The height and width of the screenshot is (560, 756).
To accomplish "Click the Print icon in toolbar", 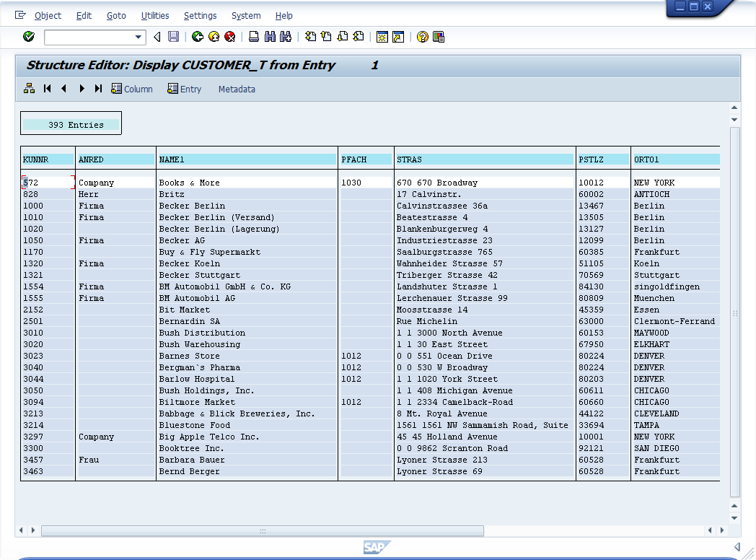I will point(254,37).
